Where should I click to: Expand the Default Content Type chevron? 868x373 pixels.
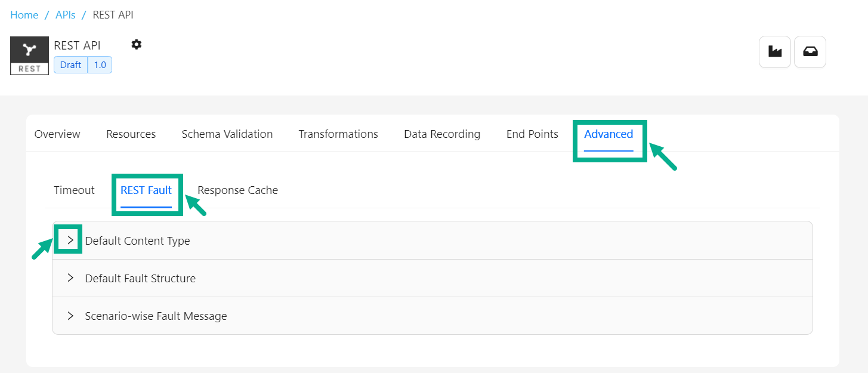[70, 240]
